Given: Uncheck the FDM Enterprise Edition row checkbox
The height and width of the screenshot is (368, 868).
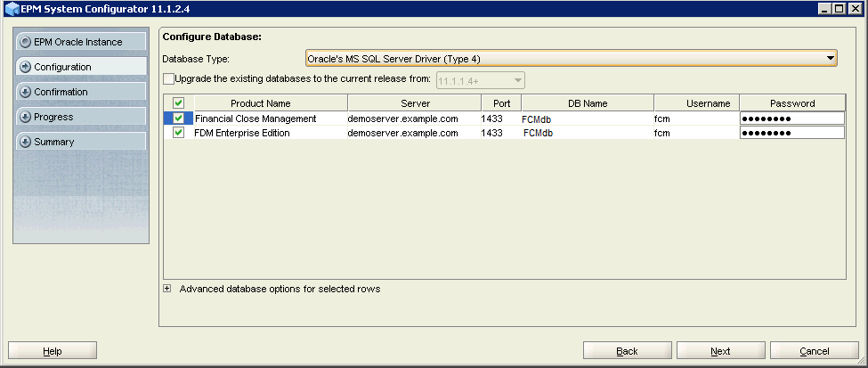Looking at the screenshot, I should click(x=178, y=133).
